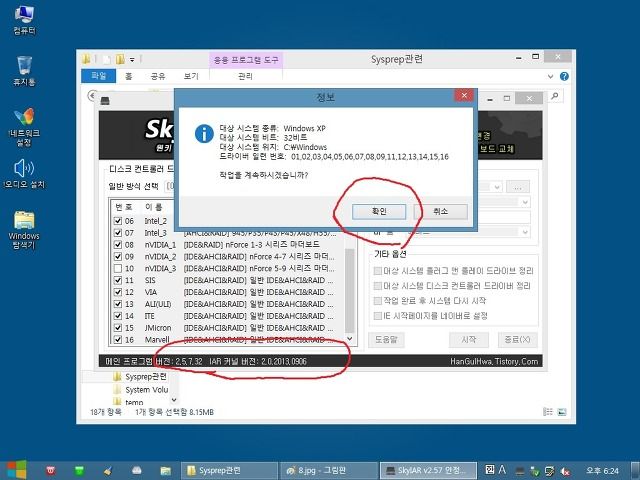Click the Explorer window folder icon in title bar
Viewport: 640px width, 480px height.
pos(86,59)
